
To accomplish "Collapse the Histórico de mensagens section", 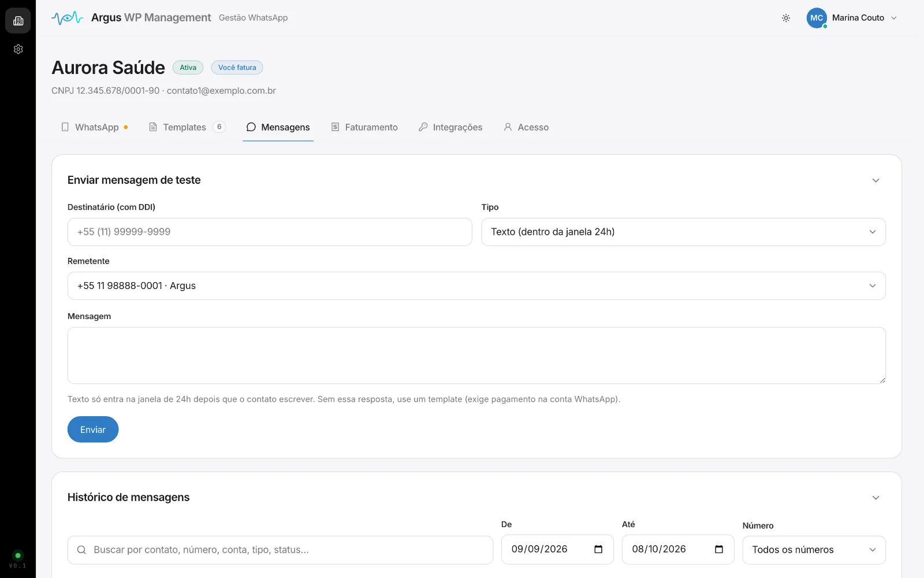I will pos(875,498).
